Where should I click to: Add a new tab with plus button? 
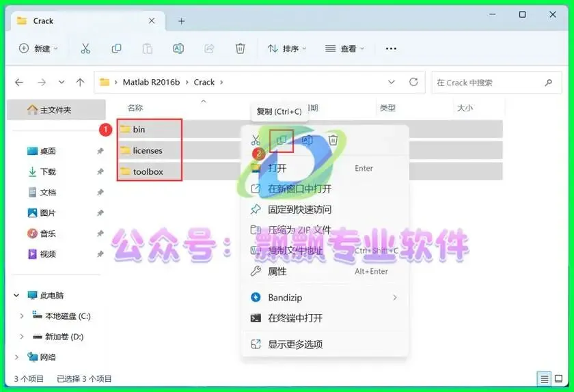[x=181, y=21]
